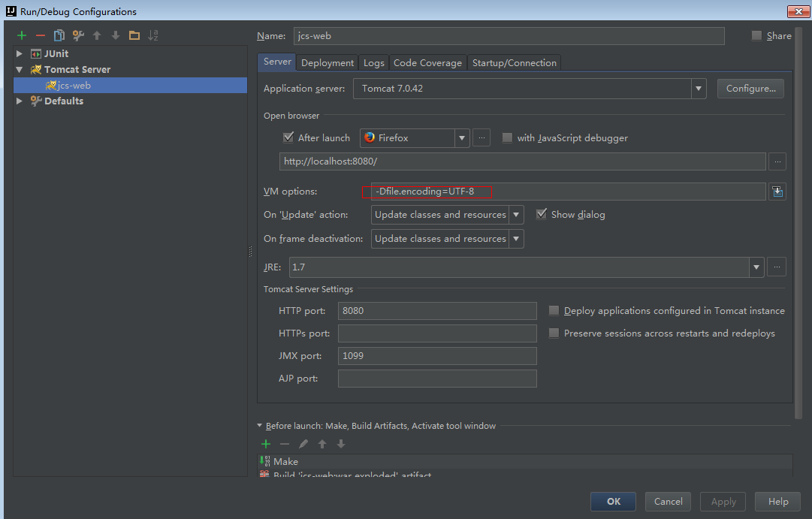812x519 pixels.
Task: Expand the VM options editor icon
Action: click(x=777, y=192)
